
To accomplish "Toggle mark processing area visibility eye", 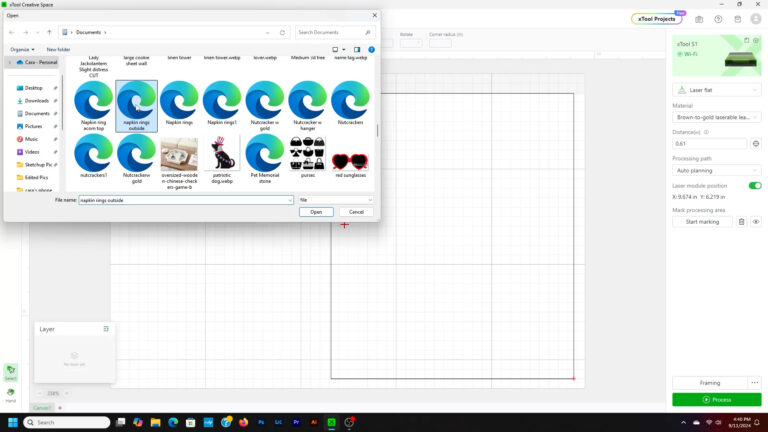I will click(756, 221).
